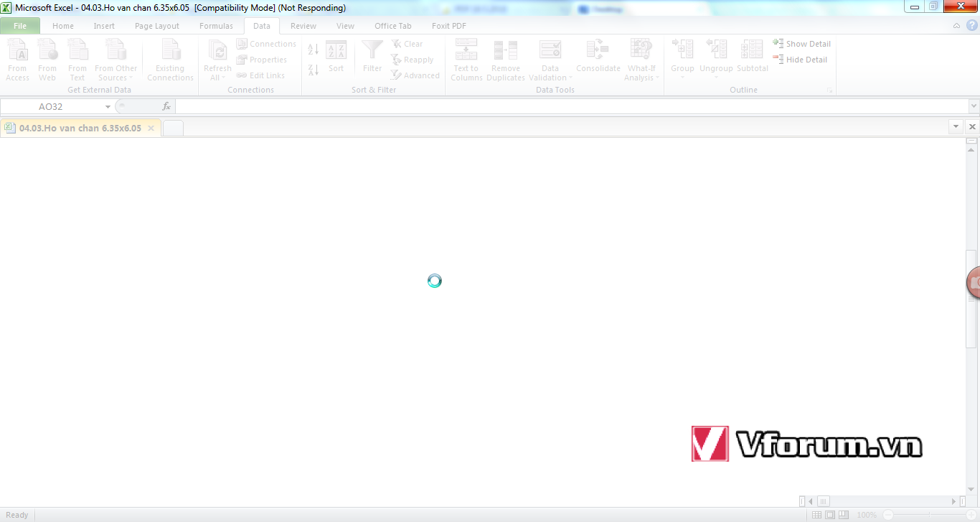Open the Office Tab ribbon tab
Image resolution: width=980 pixels, height=522 pixels.
(393, 26)
